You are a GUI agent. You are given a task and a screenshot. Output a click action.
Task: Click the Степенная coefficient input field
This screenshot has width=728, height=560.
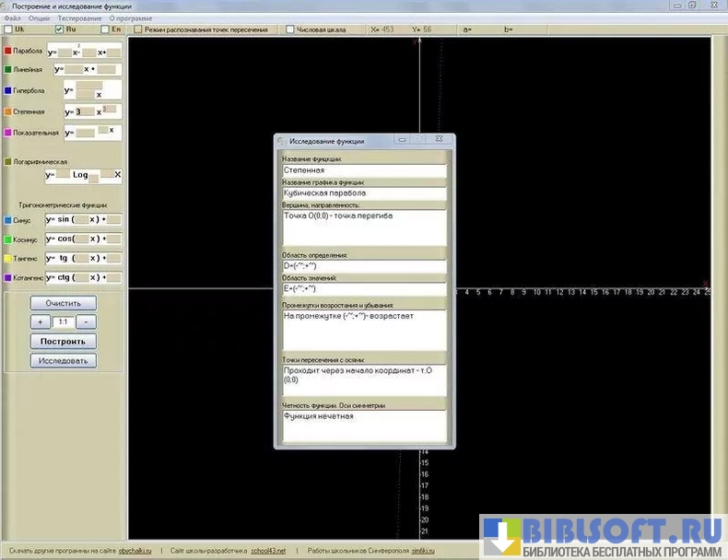click(x=84, y=111)
